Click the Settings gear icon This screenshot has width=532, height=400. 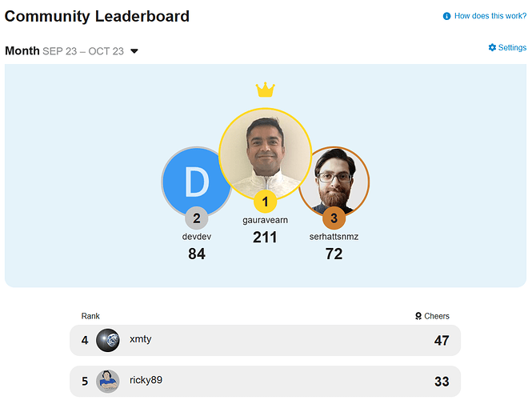(x=492, y=48)
